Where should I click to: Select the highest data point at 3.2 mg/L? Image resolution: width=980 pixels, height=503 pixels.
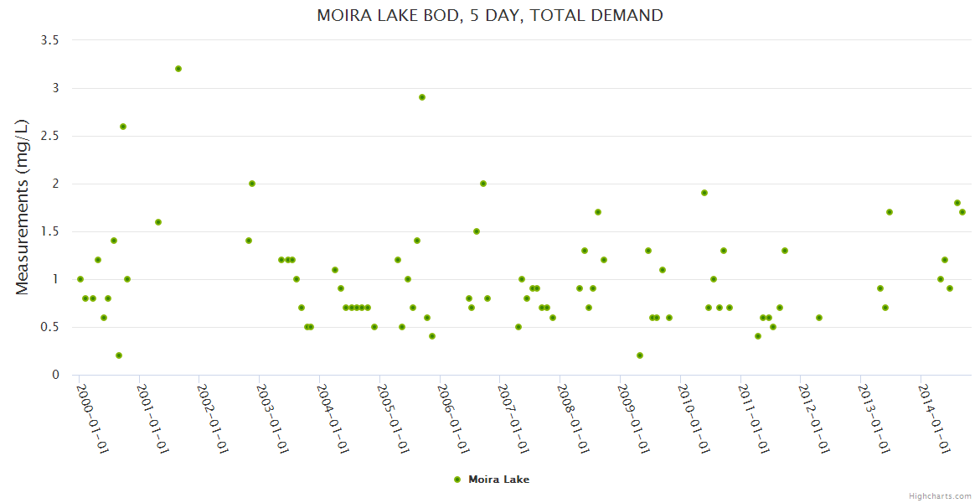(178, 69)
